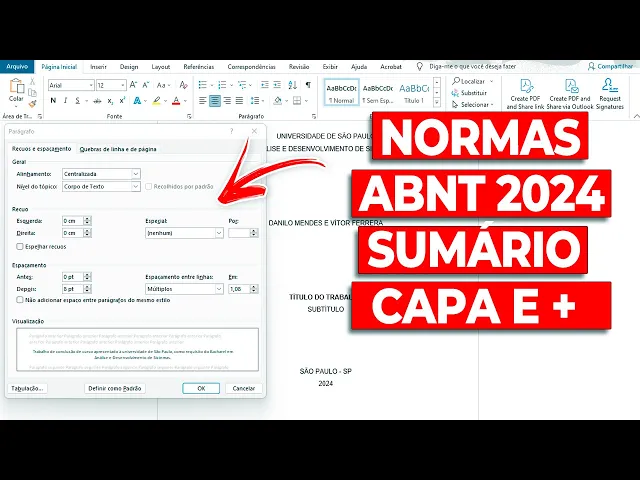Check Não adicionar espaço entre parágrafos checkbox
This screenshot has width=640, height=480.
tap(20, 300)
